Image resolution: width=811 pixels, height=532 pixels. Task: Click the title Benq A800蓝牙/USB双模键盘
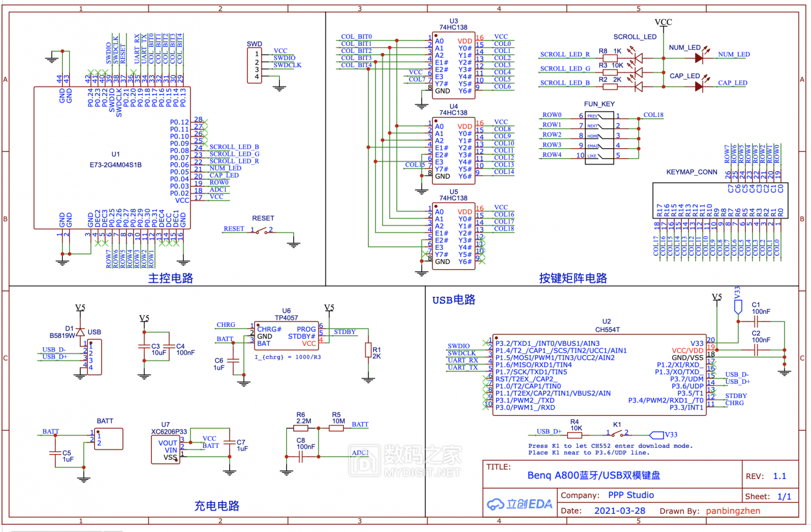click(x=594, y=475)
